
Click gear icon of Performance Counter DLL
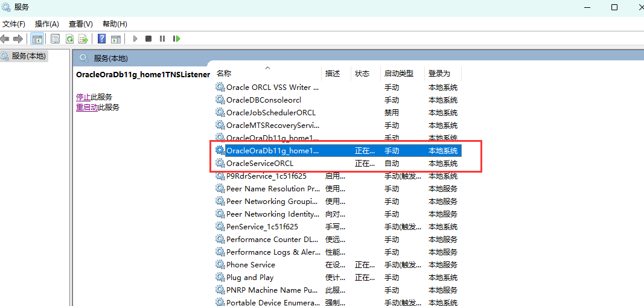click(220, 240)
